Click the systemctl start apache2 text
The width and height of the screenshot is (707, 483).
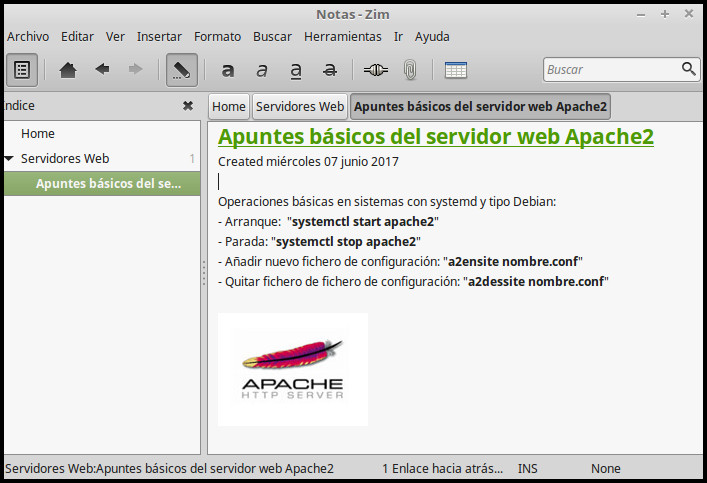[x=363, y=221]
